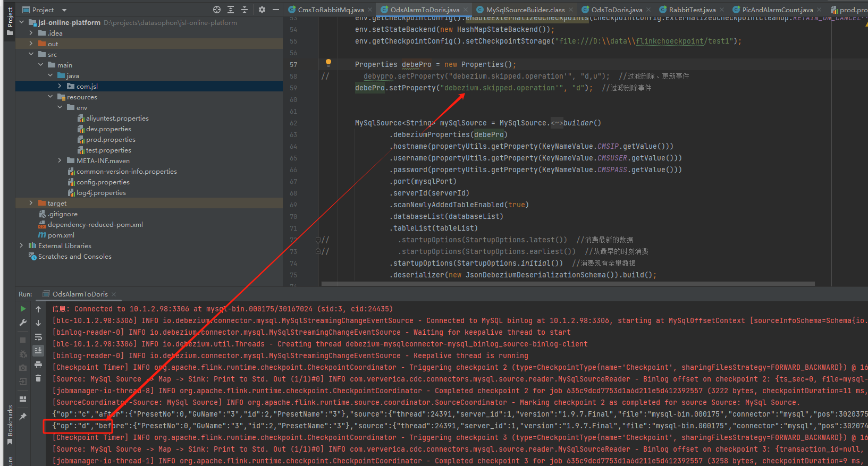Screen dimensions: 868x466
Task: Click the yellow light bulb intention icon
Action: point(328,63)
